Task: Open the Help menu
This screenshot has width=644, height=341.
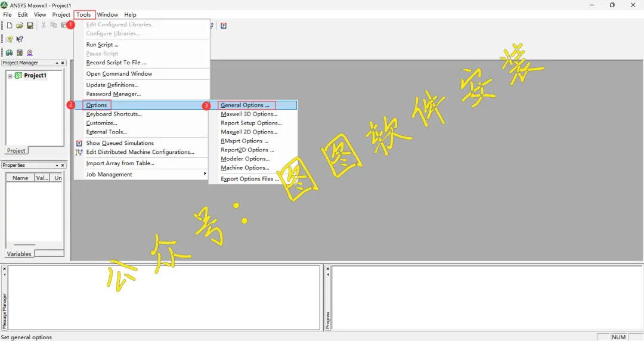Action: tap(130, 14)
